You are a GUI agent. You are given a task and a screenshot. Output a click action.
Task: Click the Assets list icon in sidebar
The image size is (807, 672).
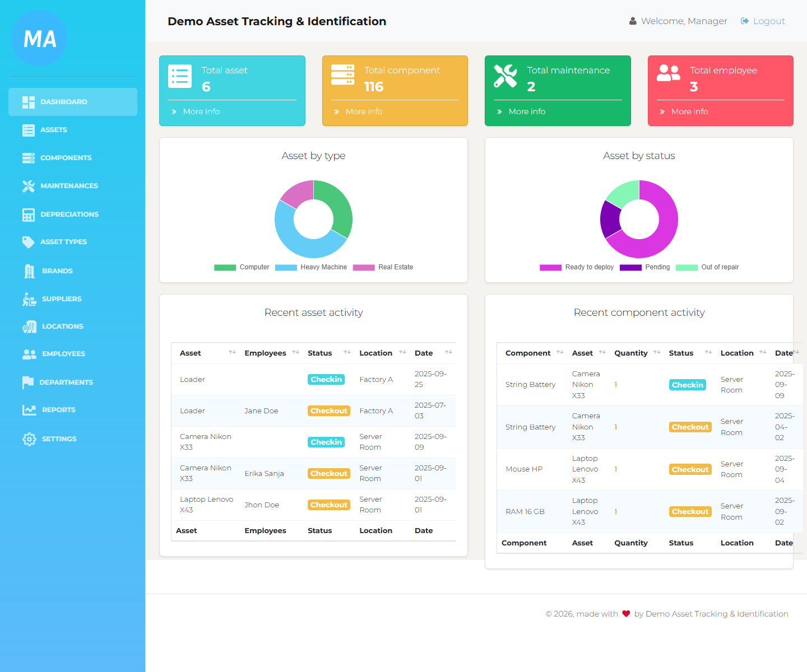tap(29, 130)
